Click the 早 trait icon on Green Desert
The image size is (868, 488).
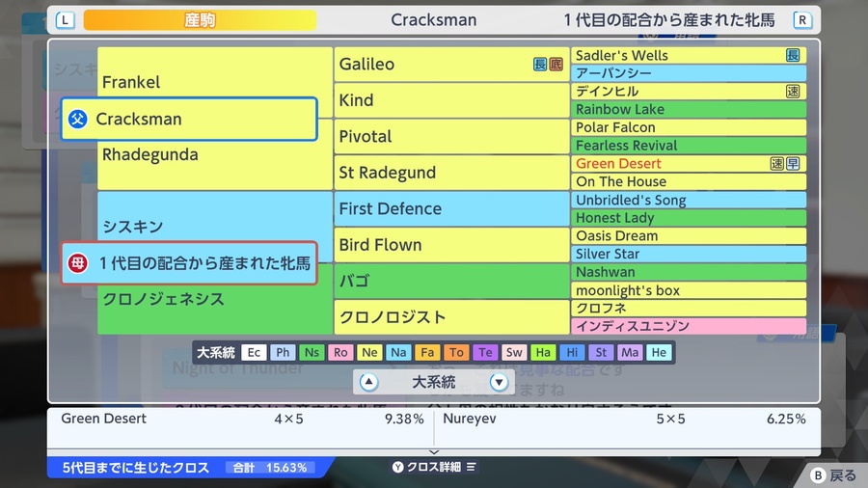(793, 163)
